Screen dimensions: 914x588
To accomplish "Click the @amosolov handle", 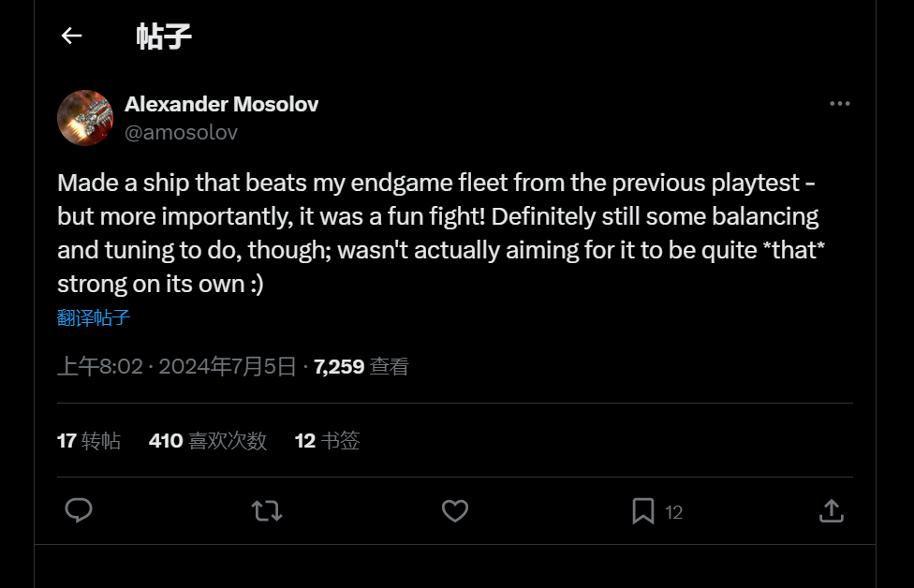I will 181,132.
